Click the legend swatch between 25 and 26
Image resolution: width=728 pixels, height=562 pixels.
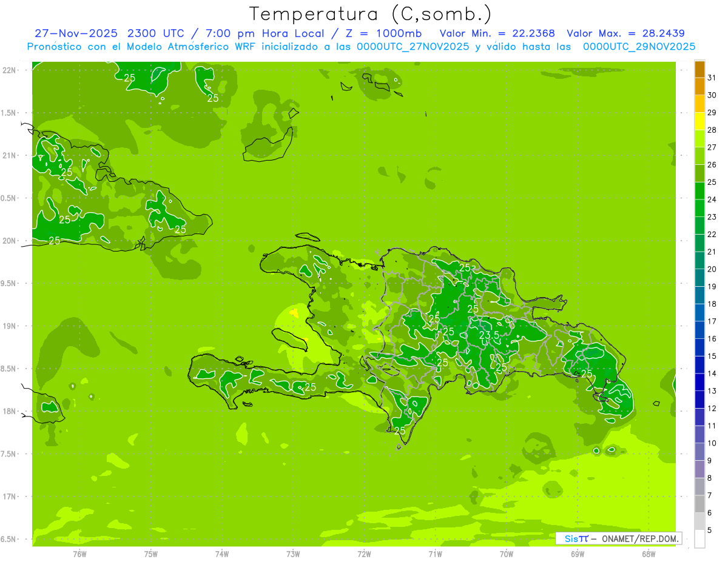(x=699, y=173)
